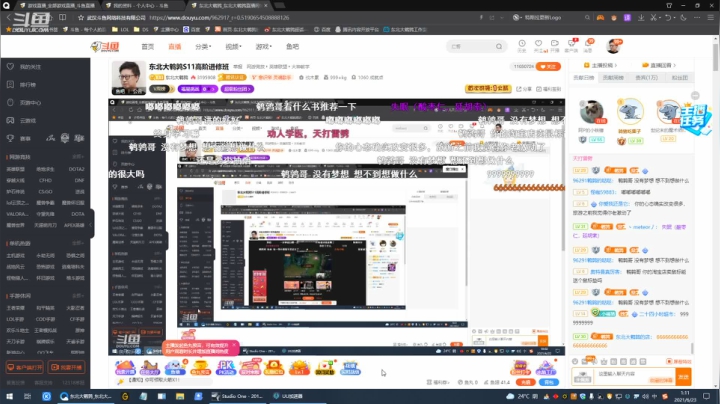
Task: Open Studio One from the taskbar
Action: 237,396
